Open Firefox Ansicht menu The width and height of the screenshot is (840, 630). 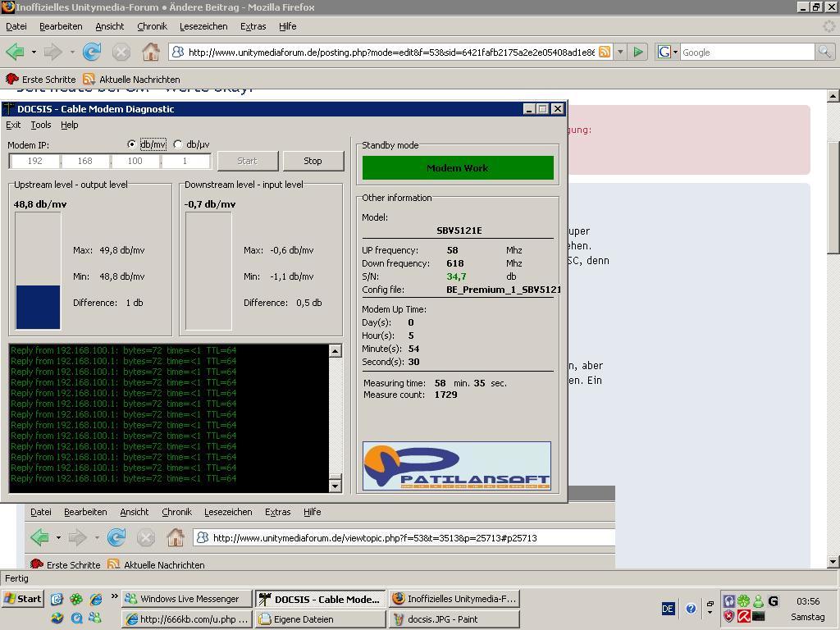coord(109,26)
